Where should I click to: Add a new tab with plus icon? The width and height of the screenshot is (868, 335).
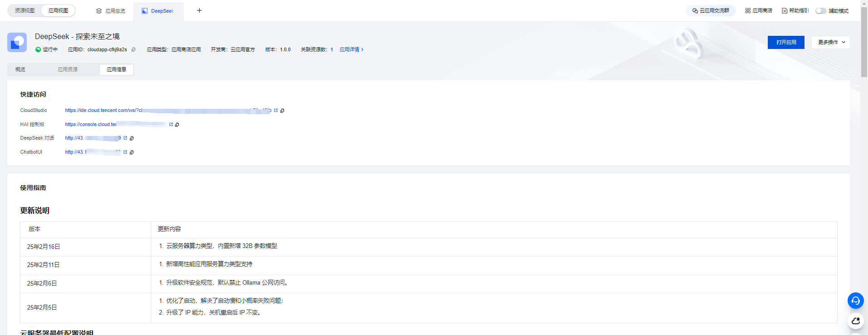coord(199,10)
